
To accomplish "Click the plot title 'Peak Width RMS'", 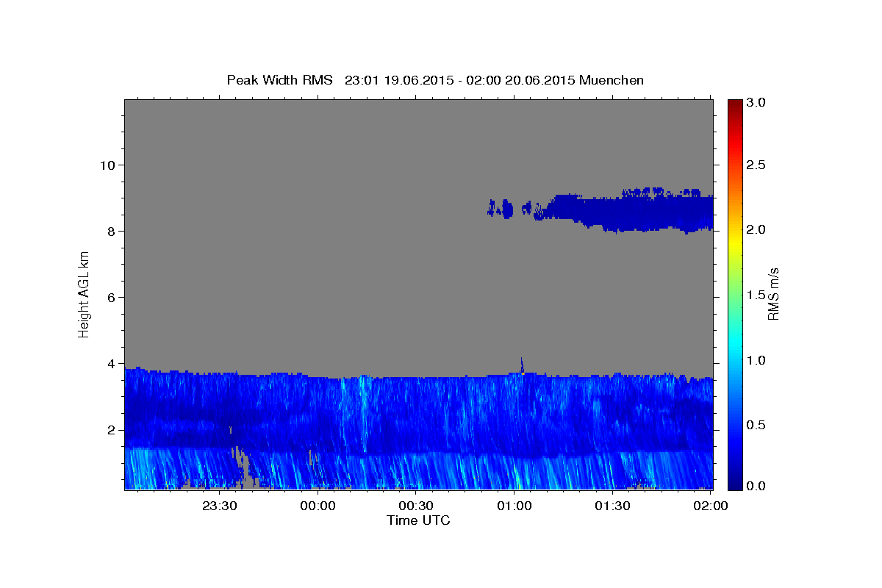I will (x=279, y=80).
